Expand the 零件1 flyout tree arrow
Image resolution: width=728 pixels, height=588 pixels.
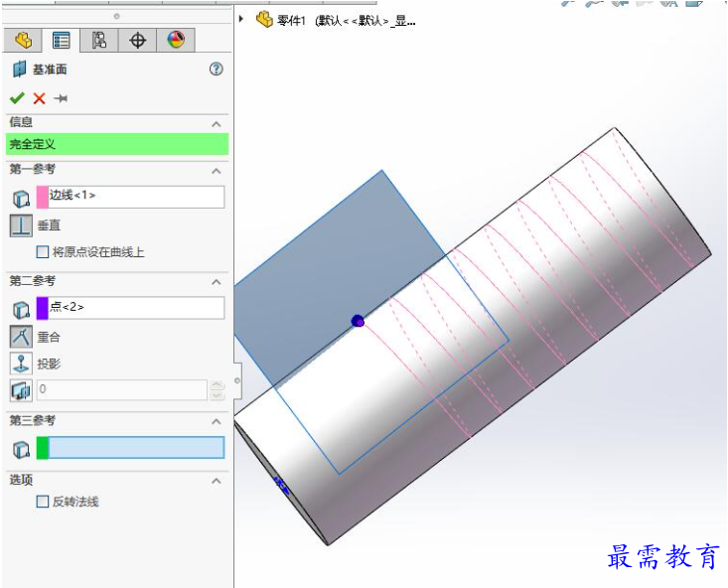(241, 19)
